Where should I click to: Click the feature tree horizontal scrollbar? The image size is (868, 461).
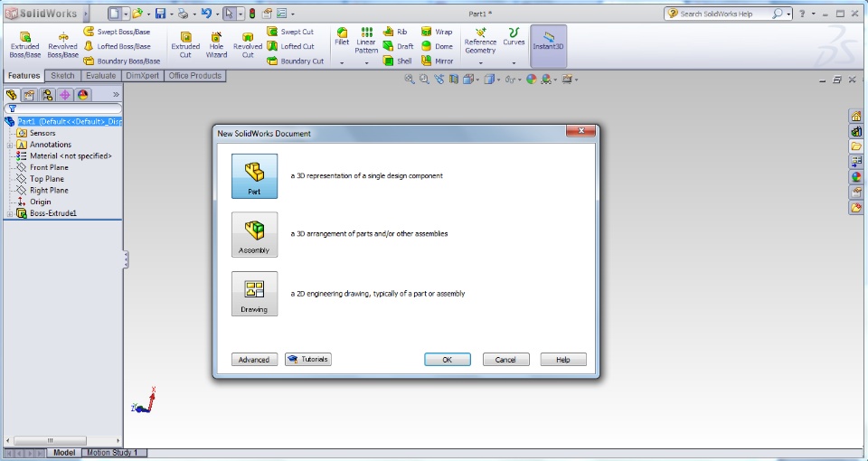(62, 440)
